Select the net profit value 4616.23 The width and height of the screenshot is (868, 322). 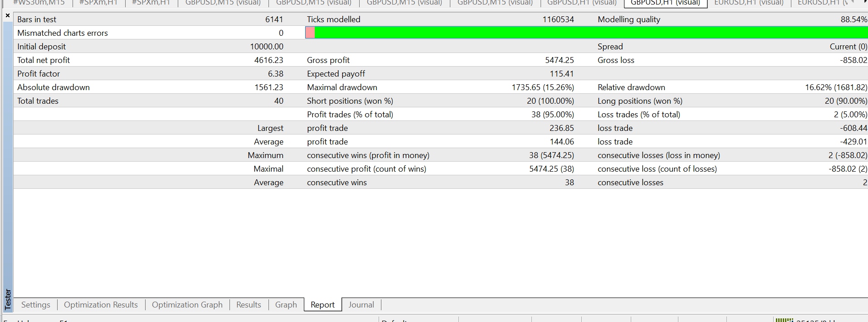click(269, 60)
